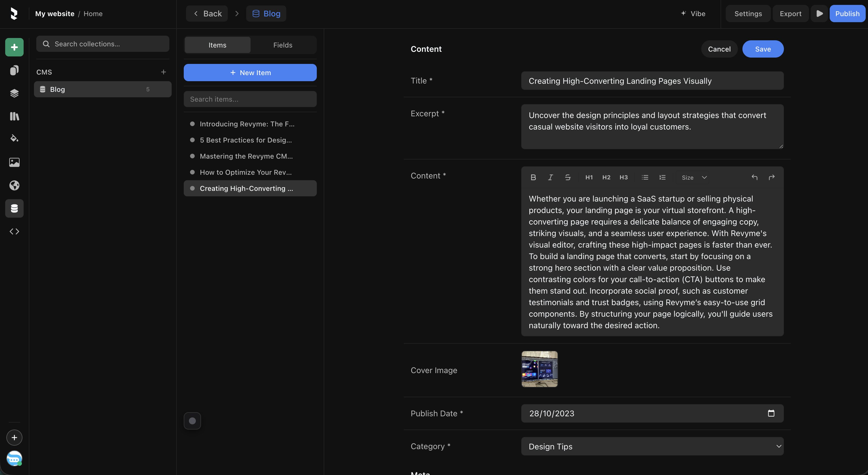Toggle italic formatting
The width and height of the screenshot is (868, 475).
pos(550,178)
